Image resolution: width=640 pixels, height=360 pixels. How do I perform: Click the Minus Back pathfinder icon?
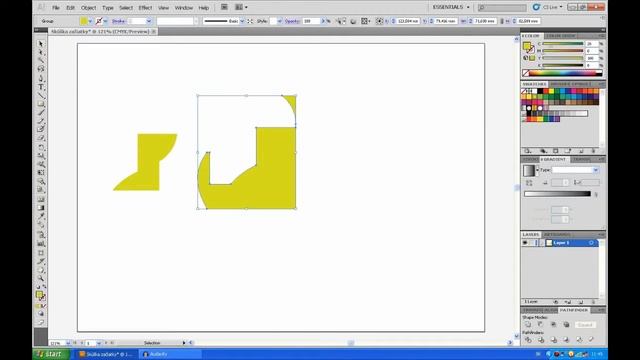click(x=591, y=340)
